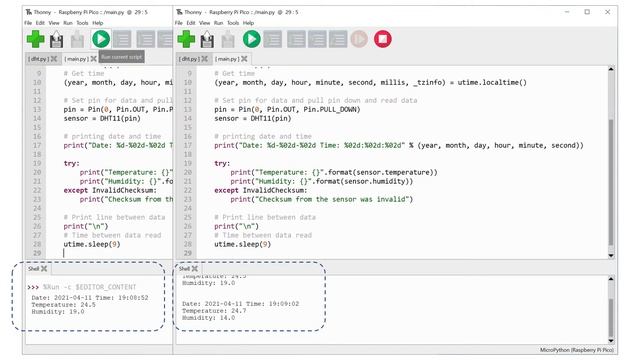
Task: Open Tools menu in left Thonny window
Action: point(82,23)
